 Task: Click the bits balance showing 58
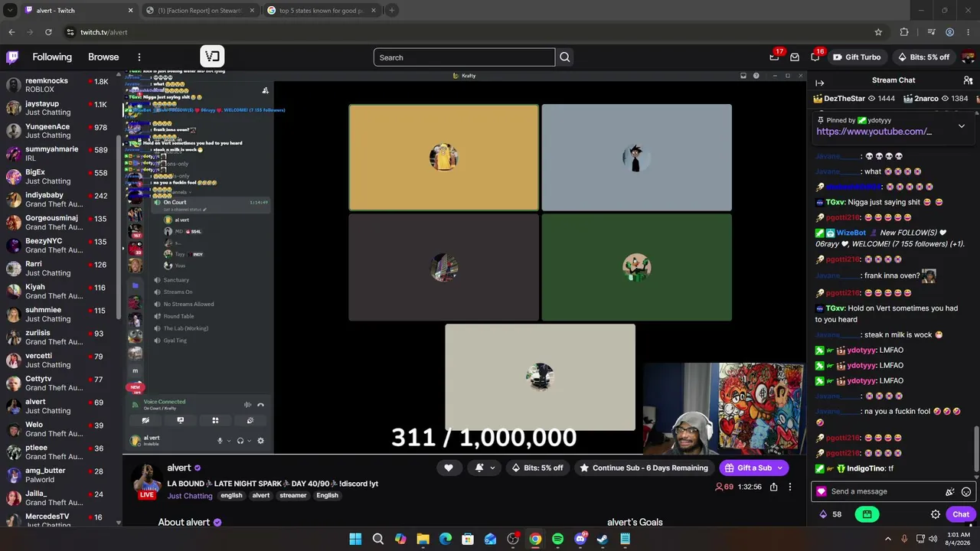click(831, 514)
